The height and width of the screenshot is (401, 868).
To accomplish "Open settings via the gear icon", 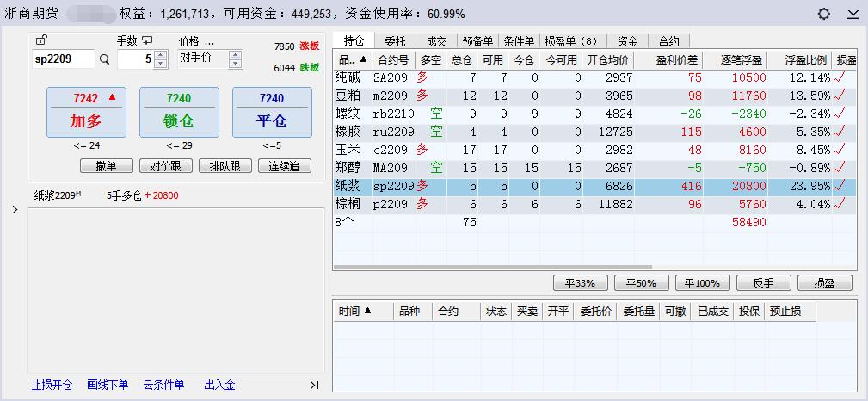I will point(824,14).
